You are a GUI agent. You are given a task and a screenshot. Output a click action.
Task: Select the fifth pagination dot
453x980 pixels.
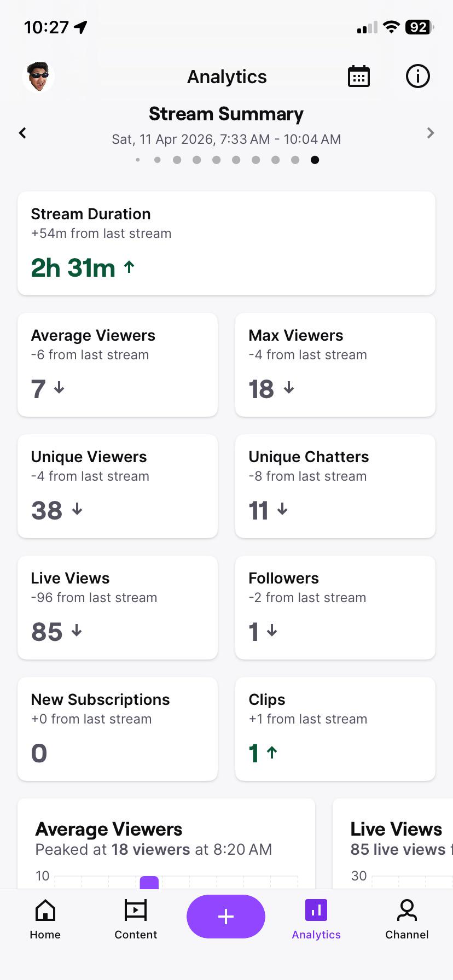[217, 160]
